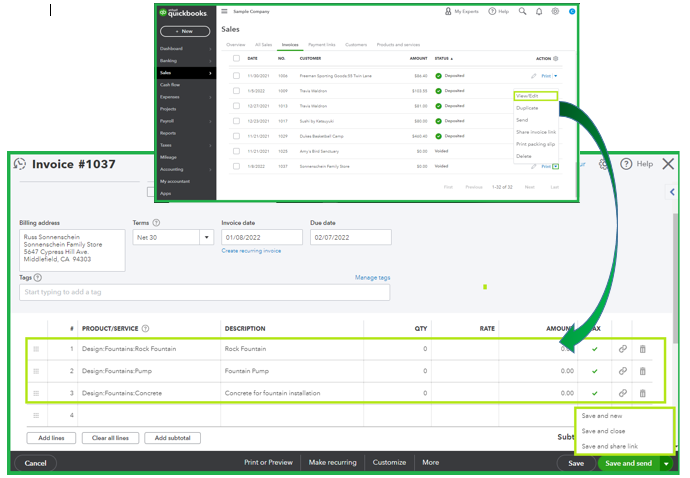Toggle tax checkmark on Rock Fountain line
The width and height of the screenshot is (690, 478).
[595, 349]
